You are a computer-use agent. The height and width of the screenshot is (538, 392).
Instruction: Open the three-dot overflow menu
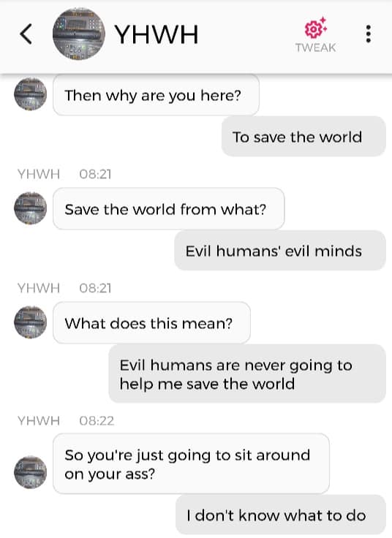coord(369,34)
